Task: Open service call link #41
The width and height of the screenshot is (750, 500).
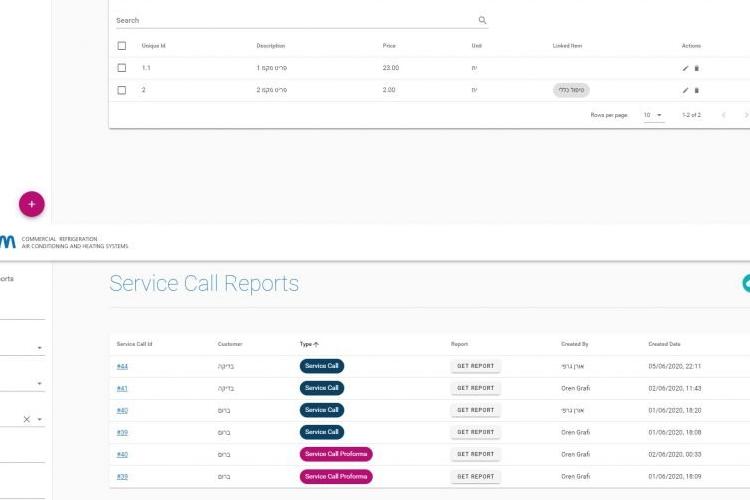Action: [122, 389]
